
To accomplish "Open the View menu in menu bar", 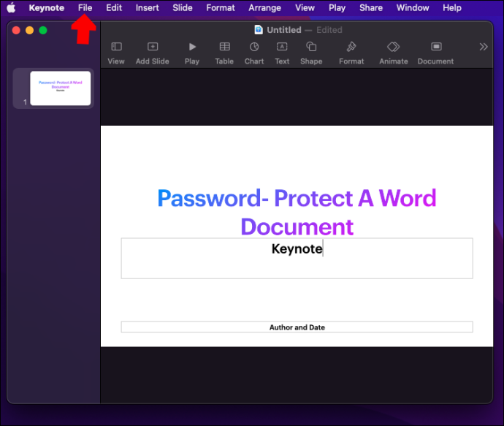I will click(x=305, y=8).
